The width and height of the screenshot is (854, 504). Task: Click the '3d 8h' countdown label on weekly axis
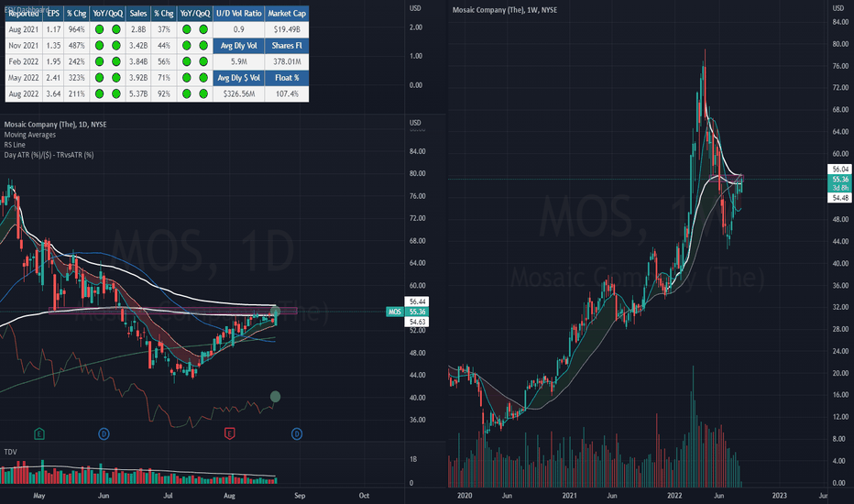click(x=840, y=188)
